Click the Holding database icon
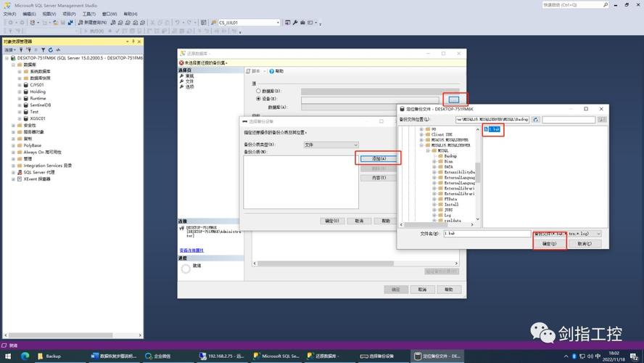The width and height of the screenshot is (644, 363). pyautogui.click(x=25, y=92)
